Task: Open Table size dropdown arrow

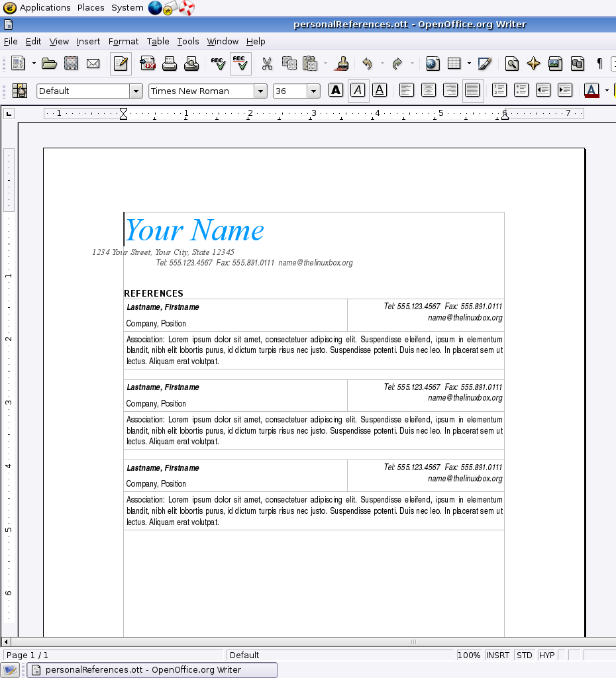Action: click(x=470, y=64)
